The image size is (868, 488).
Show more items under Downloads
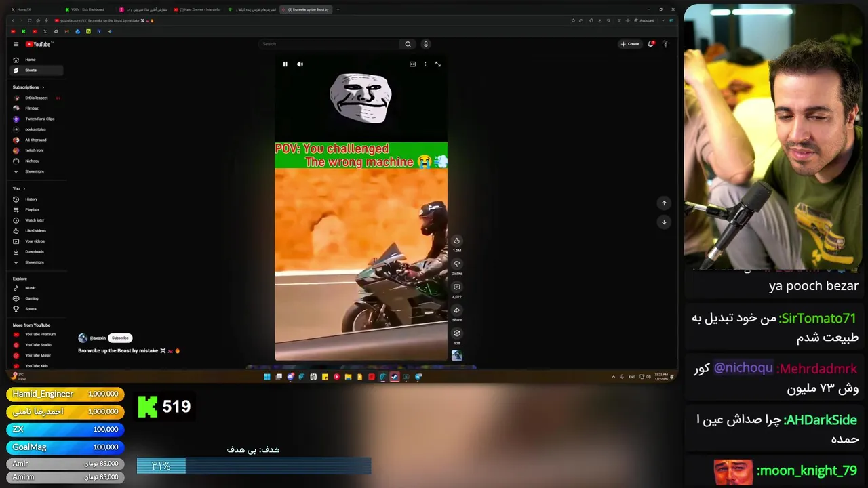[37, 262]
